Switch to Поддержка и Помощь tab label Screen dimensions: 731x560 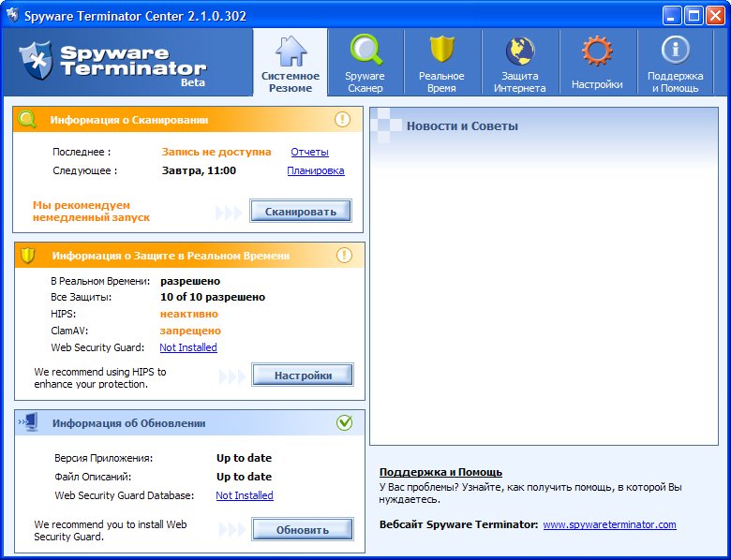pos(675,82)
